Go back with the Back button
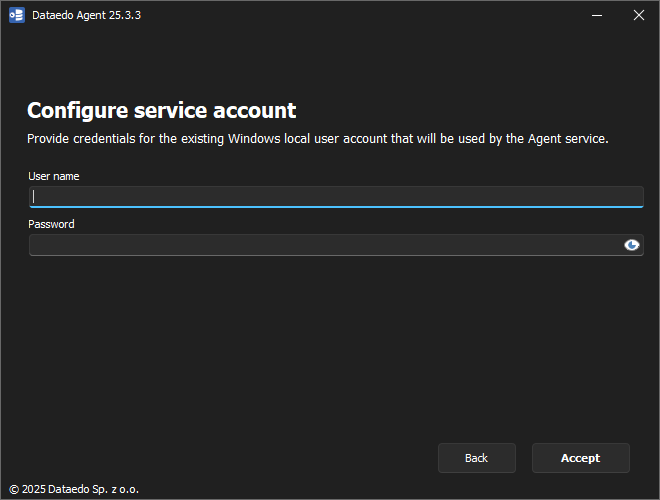The width and height of the screenshot is (660, 500). click(476, 458)
